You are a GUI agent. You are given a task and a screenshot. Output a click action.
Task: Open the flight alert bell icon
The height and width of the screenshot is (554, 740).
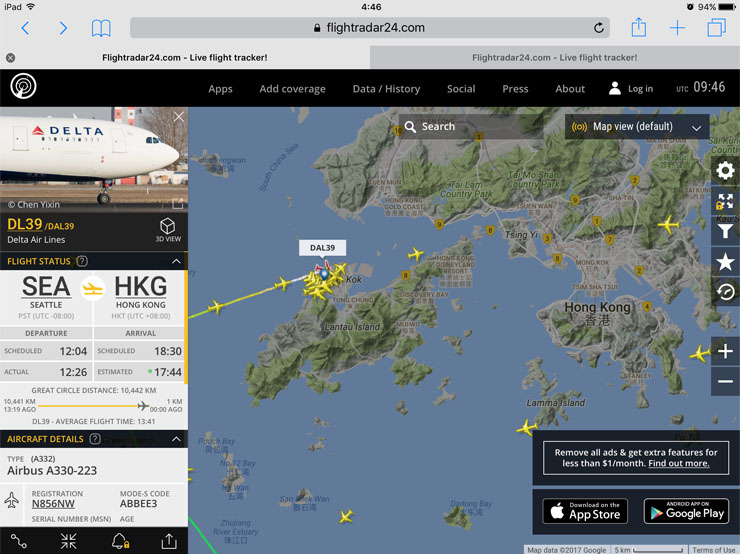[x=120, y=541]
